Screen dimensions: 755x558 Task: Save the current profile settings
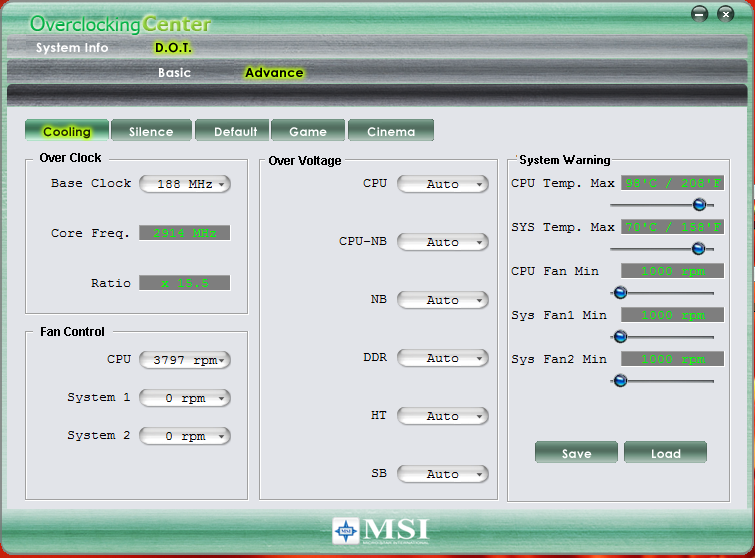click(x=576, y=453)
